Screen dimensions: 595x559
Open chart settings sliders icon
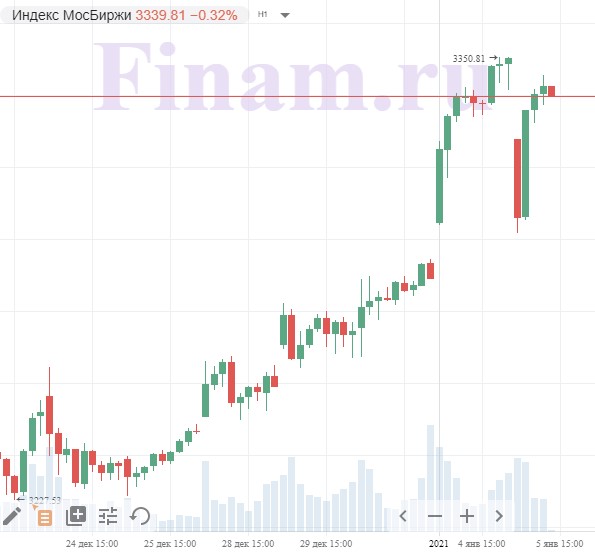[x=108, y=516]
